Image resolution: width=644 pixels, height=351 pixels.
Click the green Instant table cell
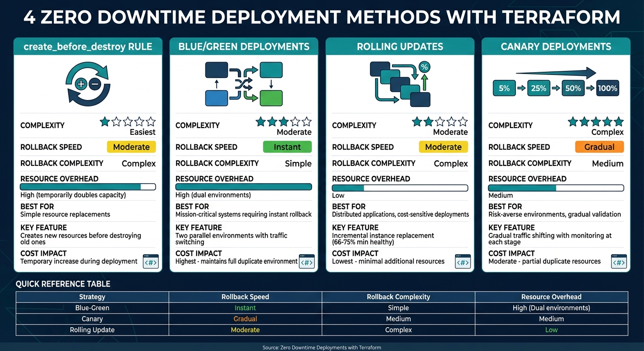(x=245, y=308)
